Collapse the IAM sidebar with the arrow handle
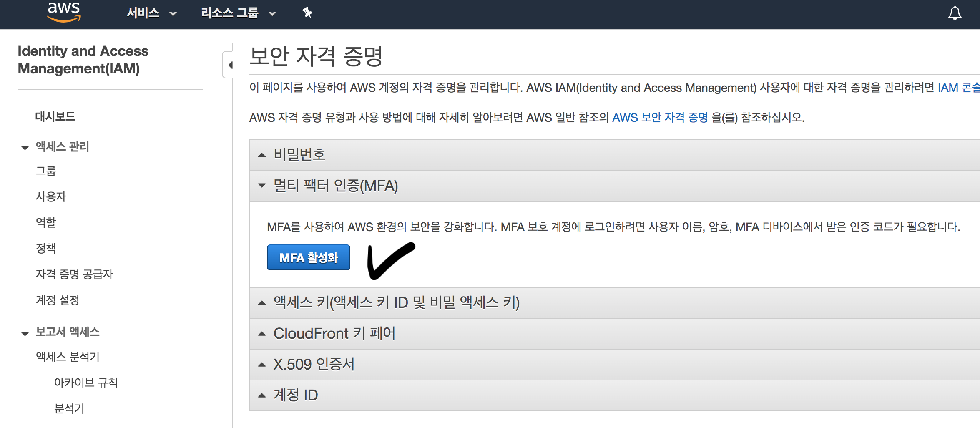The height and width of the screenshot is (428, 980). click(x=229, y=65)
